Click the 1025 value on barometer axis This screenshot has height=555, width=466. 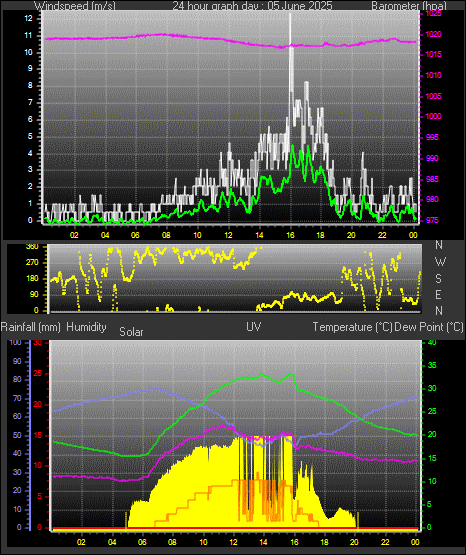(x=433, y=13)
